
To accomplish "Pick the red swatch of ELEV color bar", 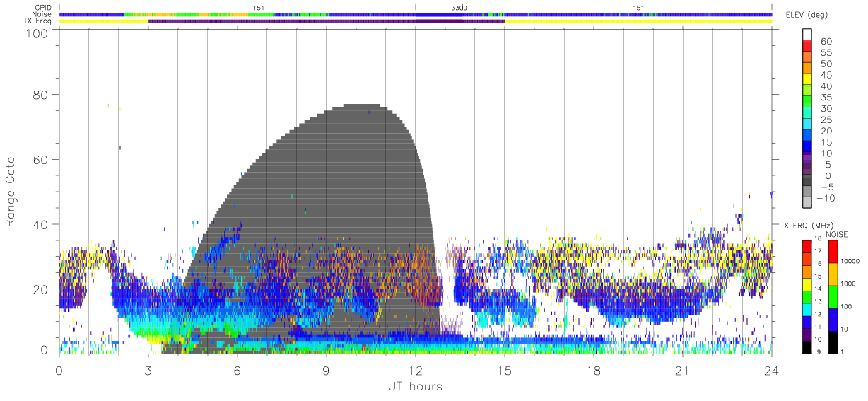I will click(x=808, y=46).
